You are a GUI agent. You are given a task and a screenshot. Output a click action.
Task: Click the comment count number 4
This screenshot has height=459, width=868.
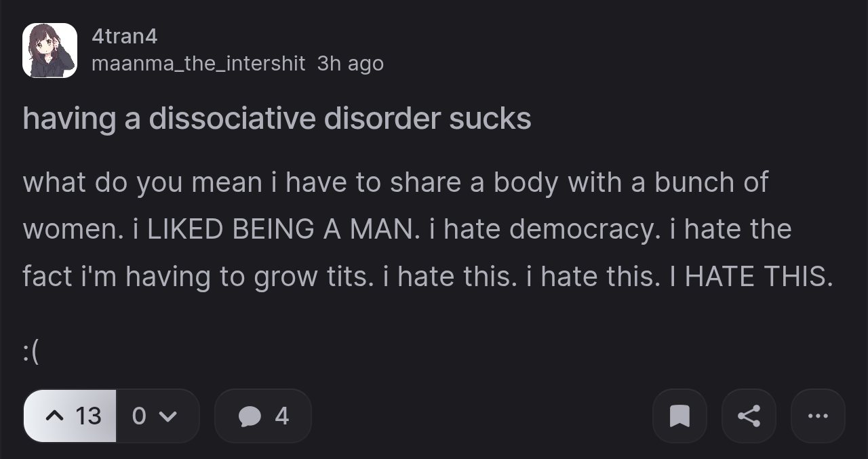tap(282, 416)
